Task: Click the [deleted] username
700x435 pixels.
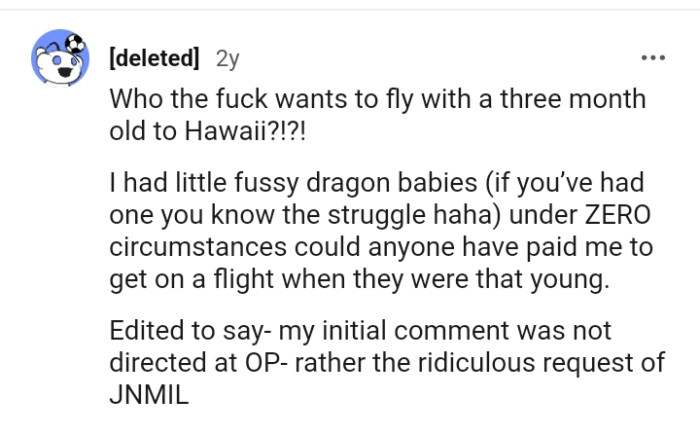Action: (153, 59)
